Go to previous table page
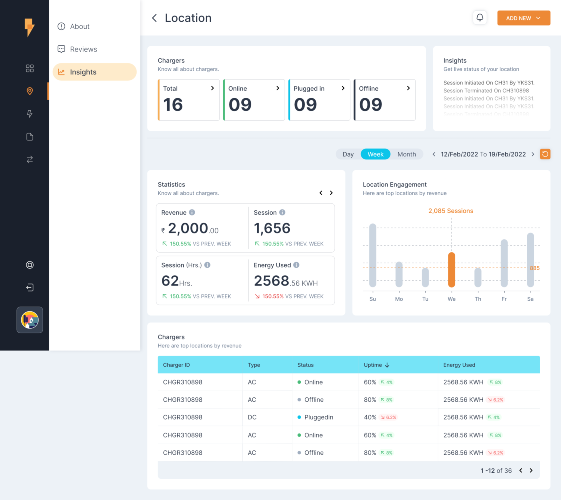Viewport: 561px width, 500px height. [521, 470]
